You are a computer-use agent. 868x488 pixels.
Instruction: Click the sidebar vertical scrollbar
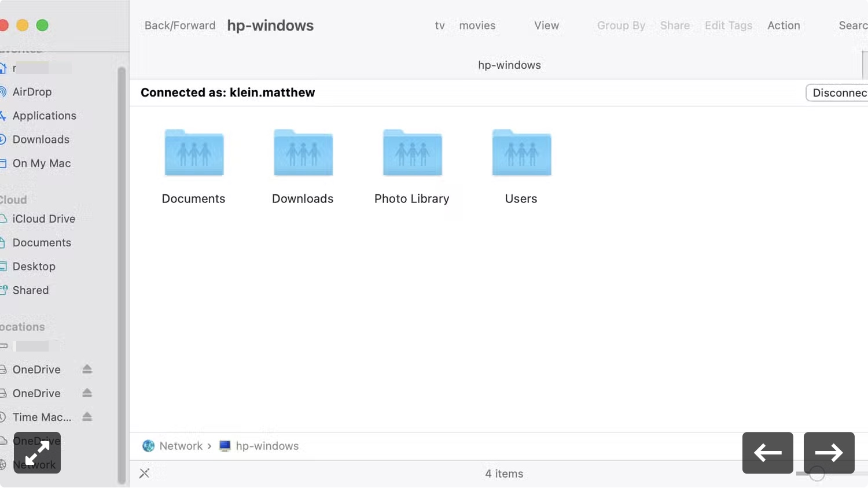click(x=122, y=275)
